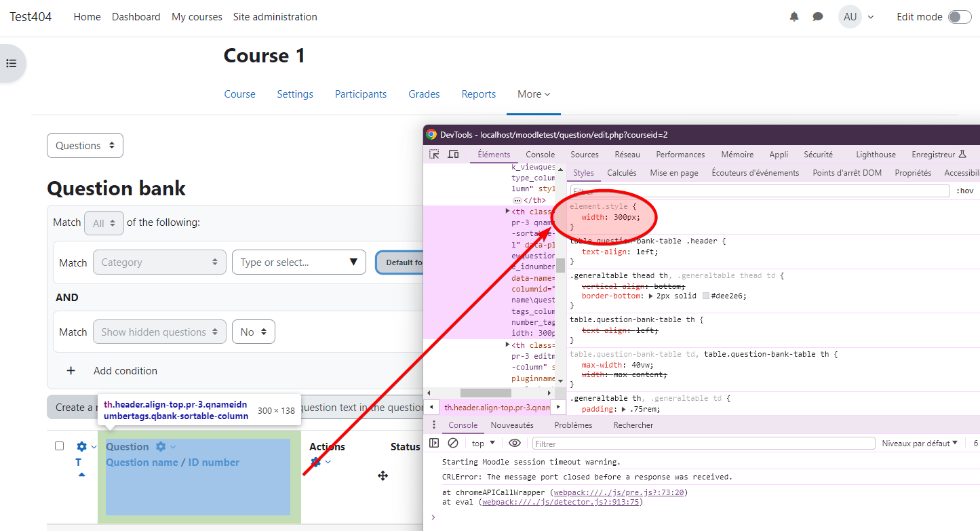This screenshot has width=980, height=531.
Task: Click the flask icon next to Enregistreur
Action: tap(962, 155)
